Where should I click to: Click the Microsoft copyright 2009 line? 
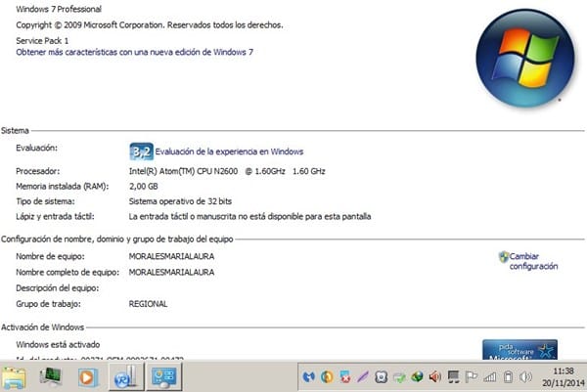150,25
